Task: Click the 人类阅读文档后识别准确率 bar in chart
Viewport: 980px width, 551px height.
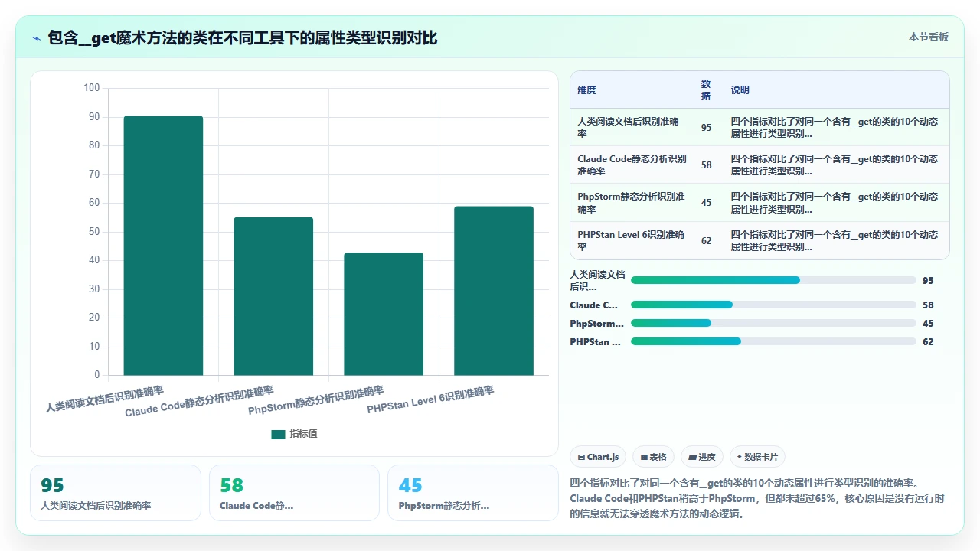Action: pos(163,246)
